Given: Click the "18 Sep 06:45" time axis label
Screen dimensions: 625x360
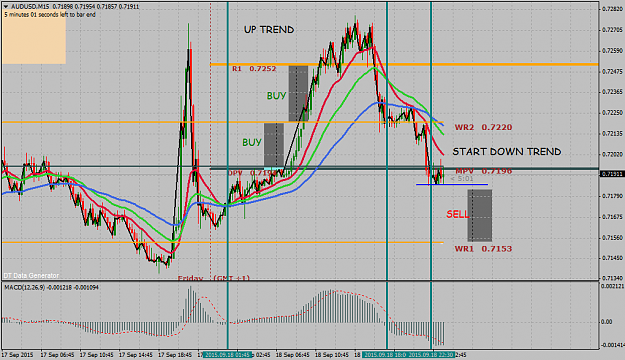Looking at the screenshot, I should click(x=293, y=354).
